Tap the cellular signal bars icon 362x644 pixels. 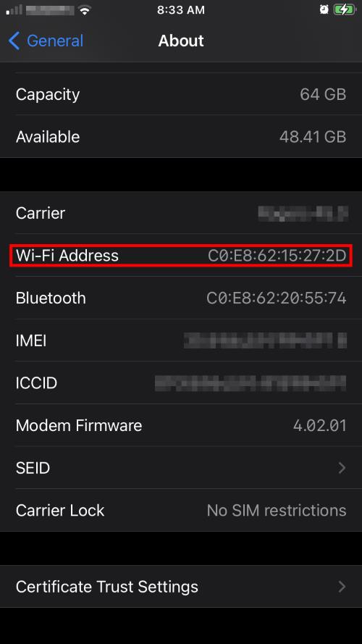14,10
